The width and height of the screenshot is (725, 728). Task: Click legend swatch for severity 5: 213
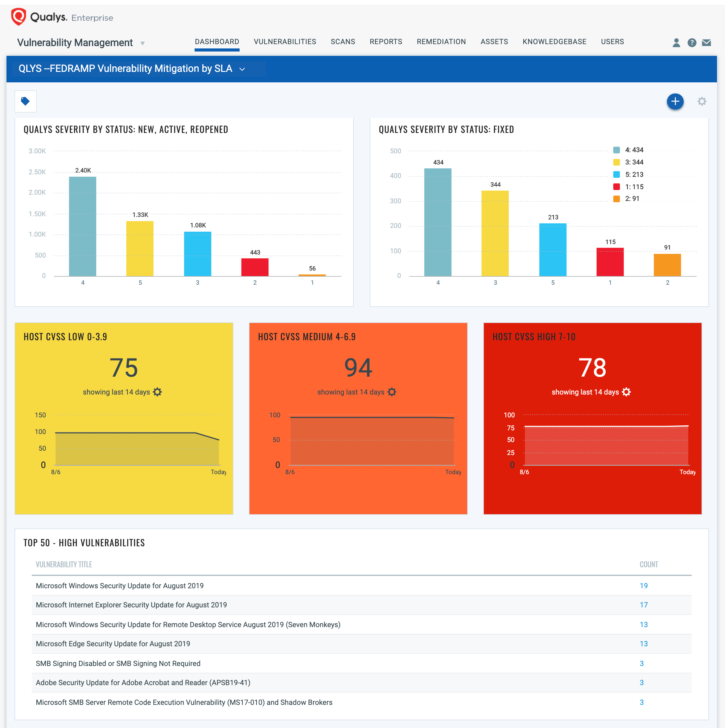(x=616, y=175)
